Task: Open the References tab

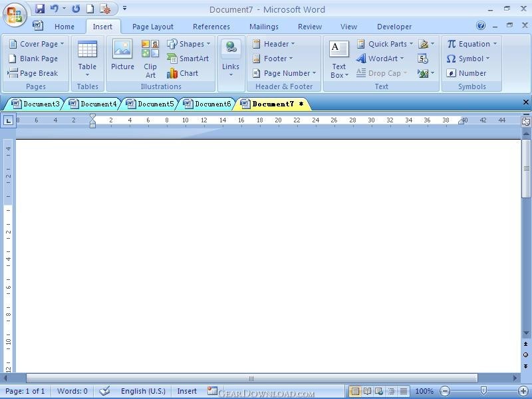Action: [211, 27]
